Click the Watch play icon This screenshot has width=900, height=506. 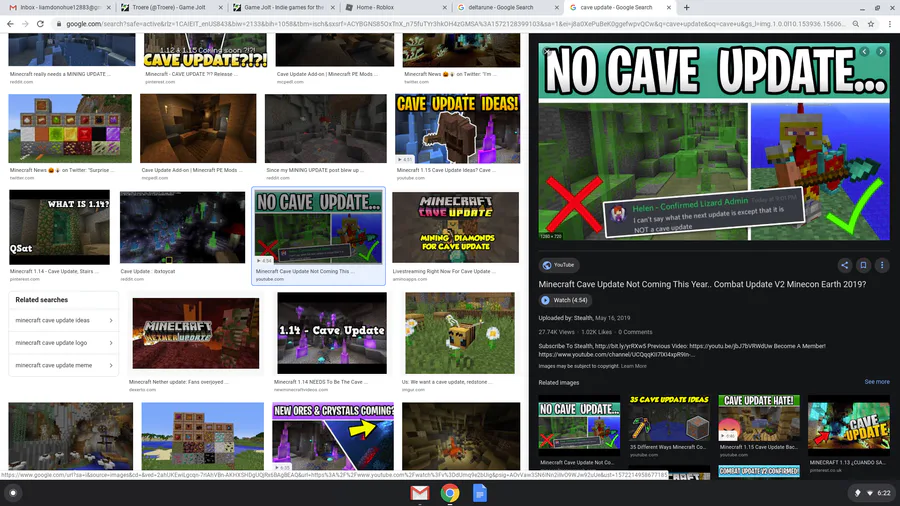click(545, 300)
